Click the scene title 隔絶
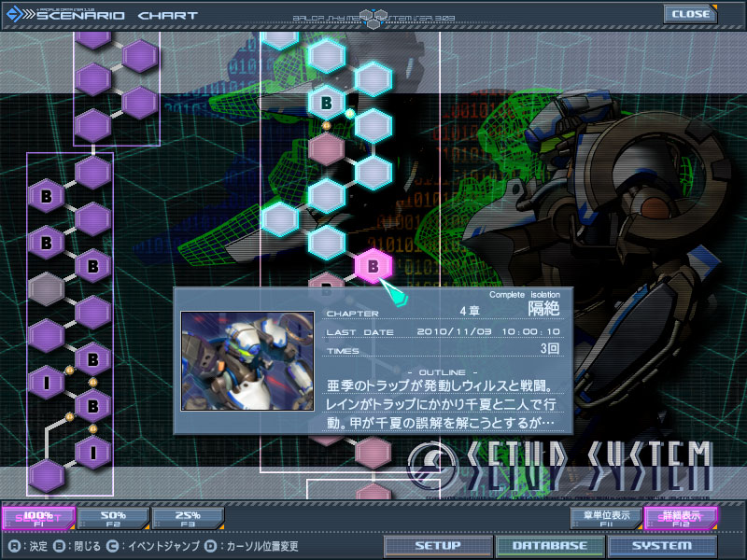Screen dimensions: 747x560 tap(543, 309)
